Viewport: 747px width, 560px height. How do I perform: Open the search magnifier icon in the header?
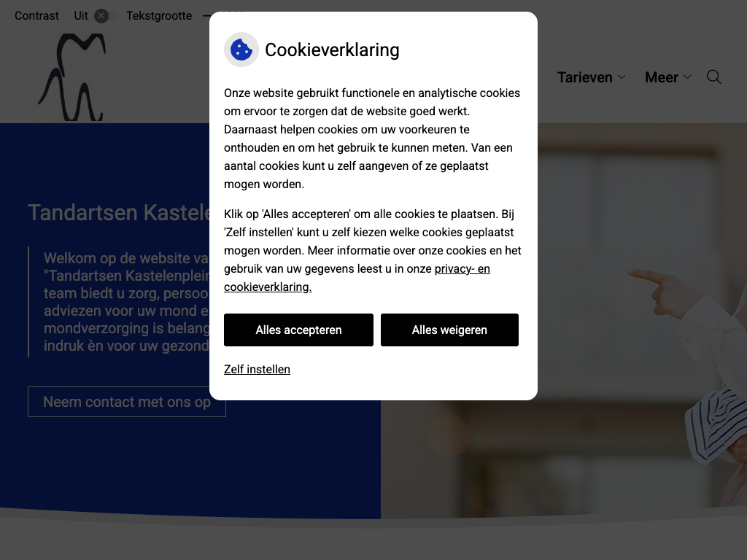coord(713,77)
